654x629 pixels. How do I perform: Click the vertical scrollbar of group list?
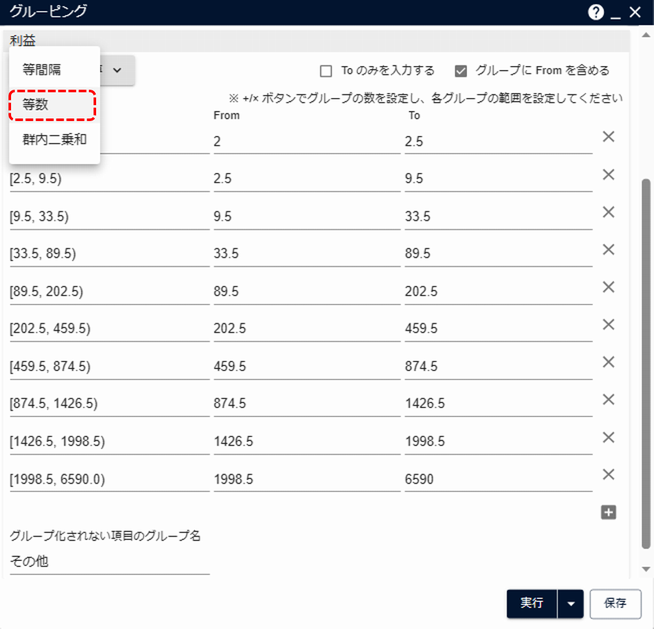(645, 300)
